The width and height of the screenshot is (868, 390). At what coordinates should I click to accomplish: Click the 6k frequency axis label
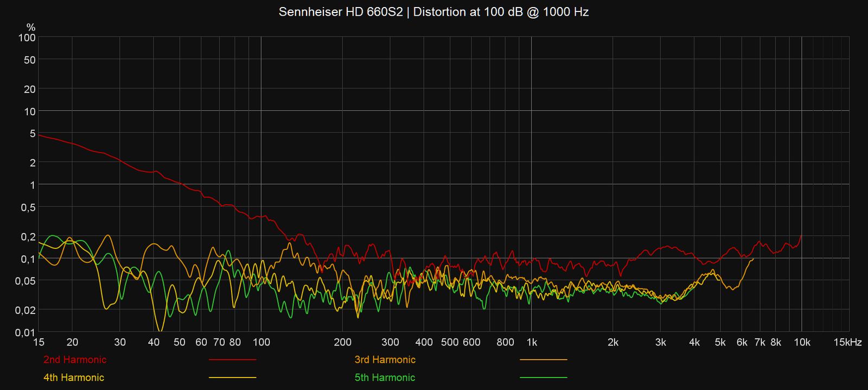point(742,342)
